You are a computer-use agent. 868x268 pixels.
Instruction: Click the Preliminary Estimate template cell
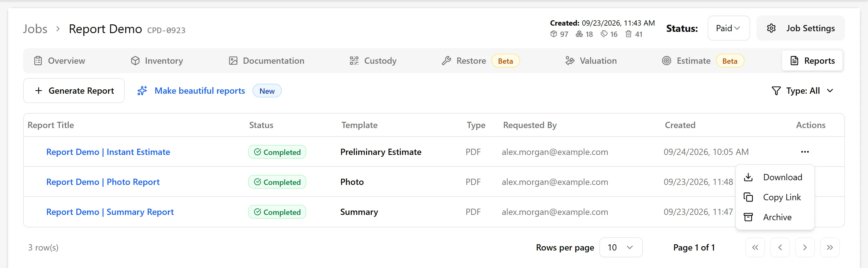tap(381, 152)
